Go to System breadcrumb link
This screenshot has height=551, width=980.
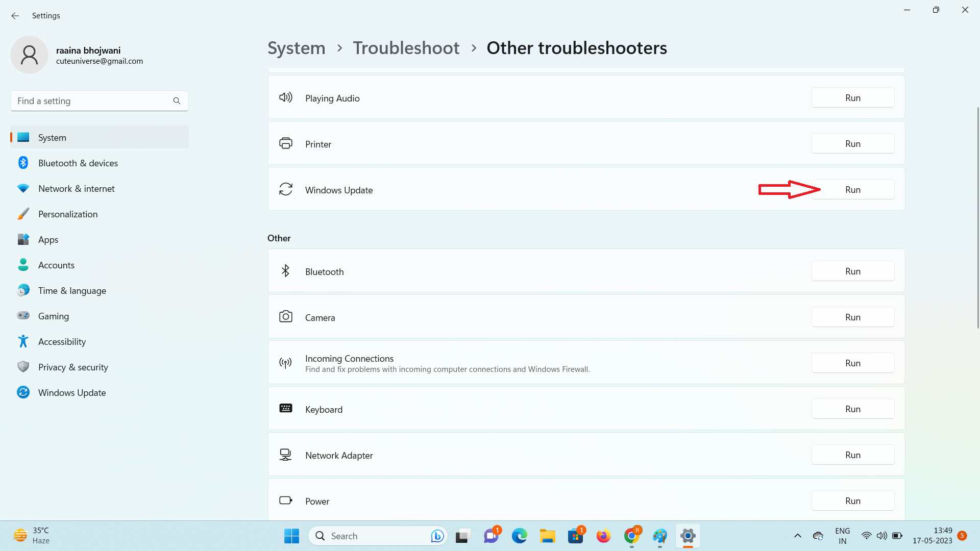coord(296,48)
